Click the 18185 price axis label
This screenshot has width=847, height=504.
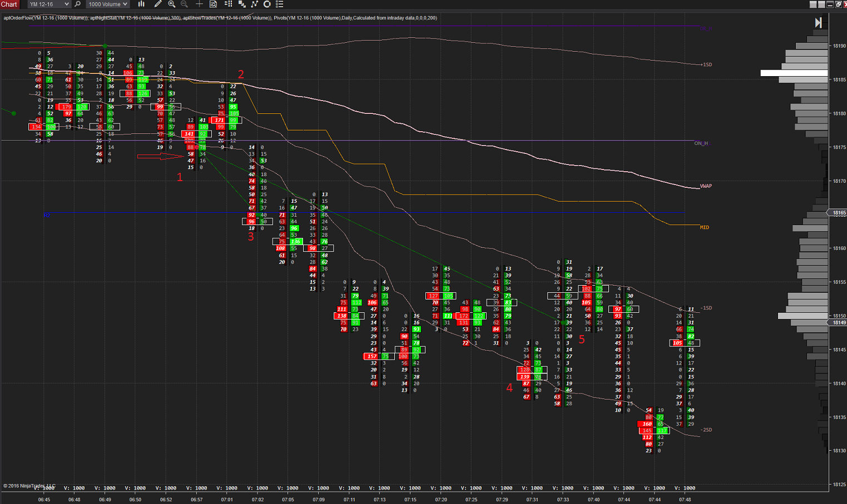[839, 80]
